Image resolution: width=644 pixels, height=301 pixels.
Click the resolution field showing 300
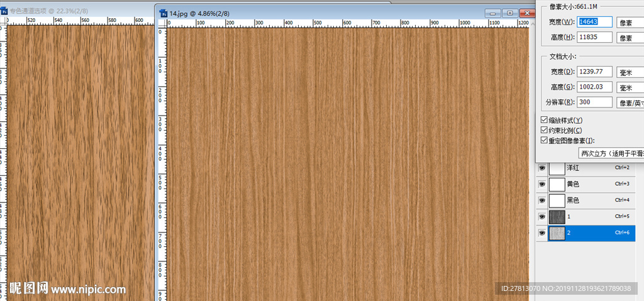595,102
